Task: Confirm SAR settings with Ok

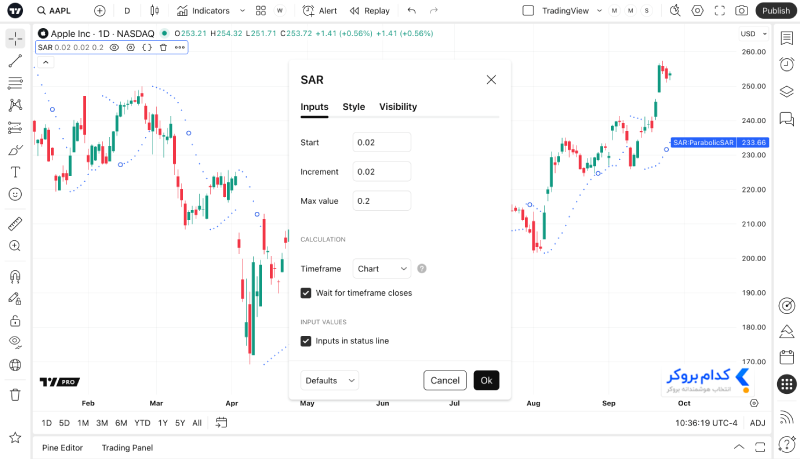Action: tap(486, 380)
